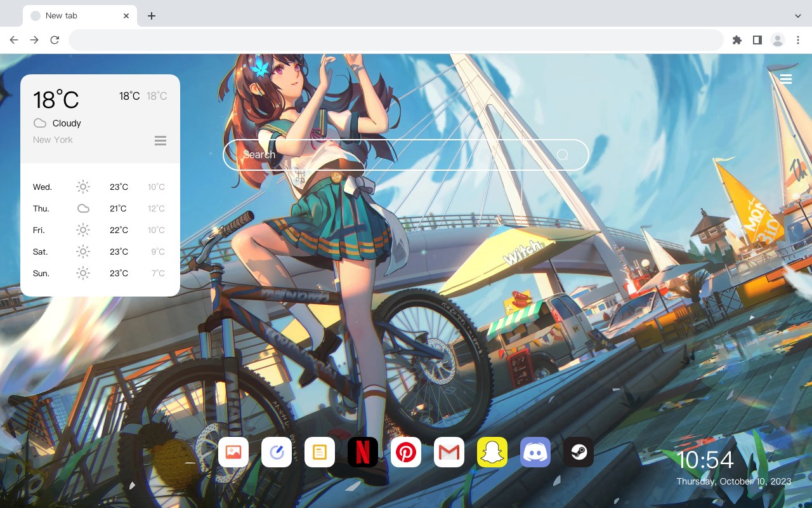The image size is (812, 508).
Task: Select the Fri. forecast row
Action: 100,230
